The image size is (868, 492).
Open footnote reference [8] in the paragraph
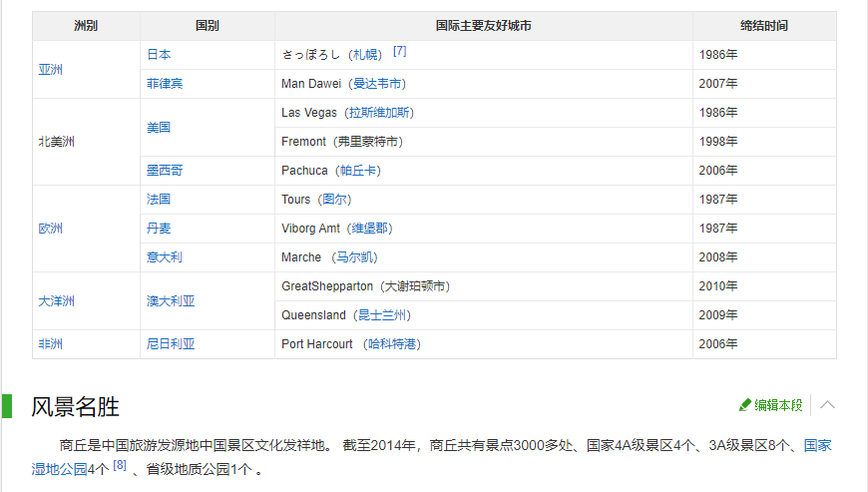point(120,465)
